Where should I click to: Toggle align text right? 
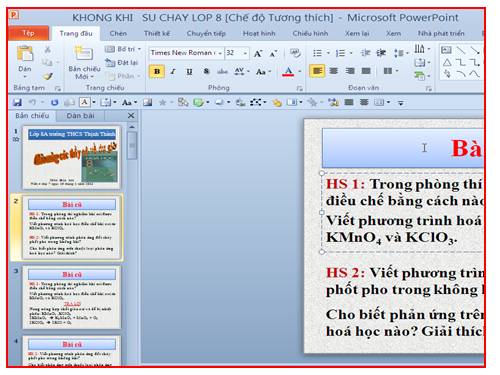click(350, 71)
